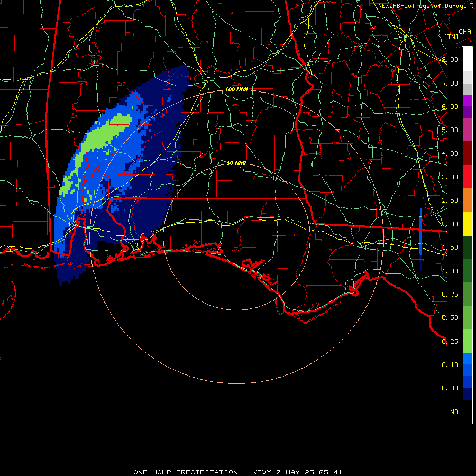Select the 1.00 legend value

[450, 271]
